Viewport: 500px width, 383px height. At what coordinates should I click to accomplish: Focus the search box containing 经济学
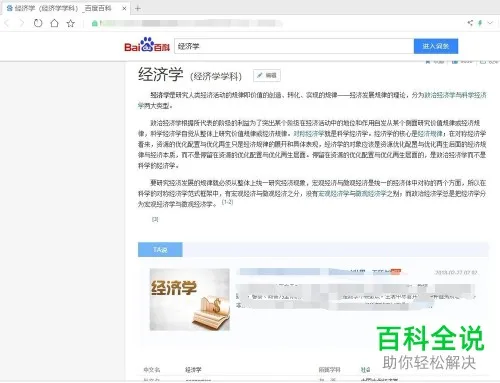click(x=294, y=46)
